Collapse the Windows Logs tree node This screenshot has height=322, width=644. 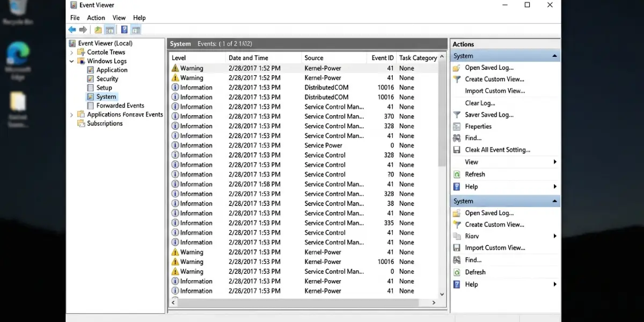tap(72, 61)
